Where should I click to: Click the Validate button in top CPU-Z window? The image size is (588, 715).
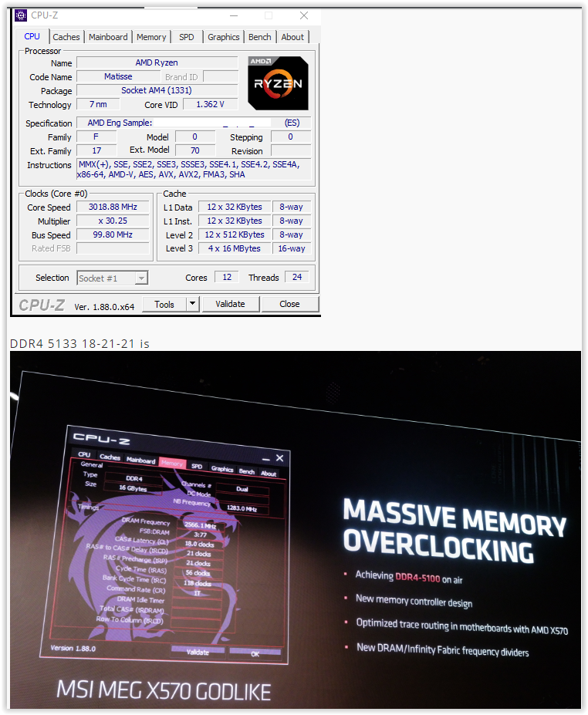[231, 304]
